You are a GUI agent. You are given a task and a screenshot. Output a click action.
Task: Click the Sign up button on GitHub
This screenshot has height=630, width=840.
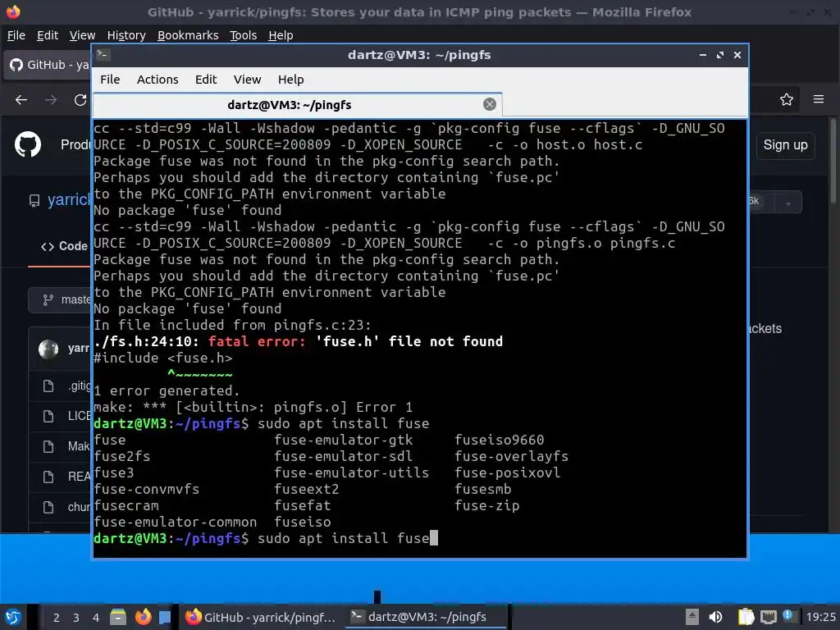(785, 145)
